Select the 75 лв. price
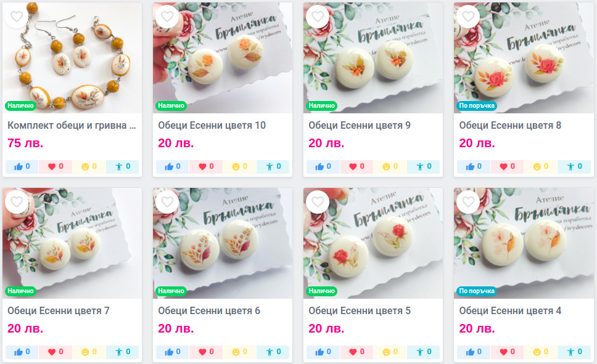 pos(25,143)
